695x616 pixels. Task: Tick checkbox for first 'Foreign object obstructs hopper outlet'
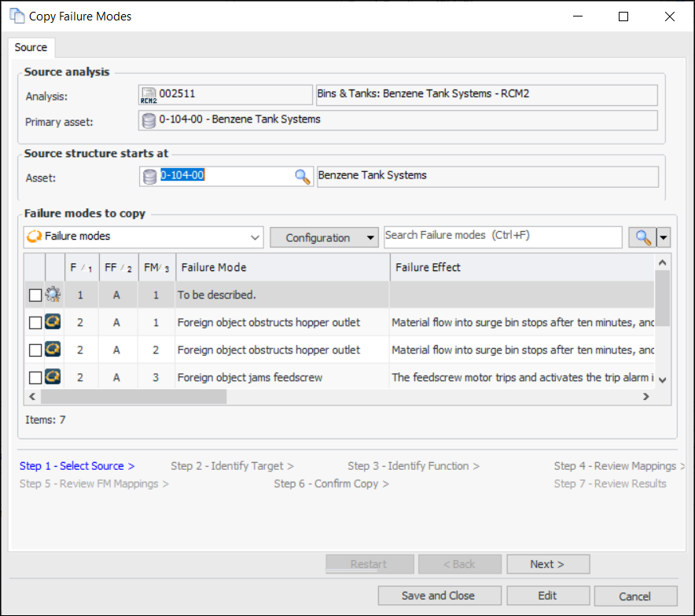(35, 323)
